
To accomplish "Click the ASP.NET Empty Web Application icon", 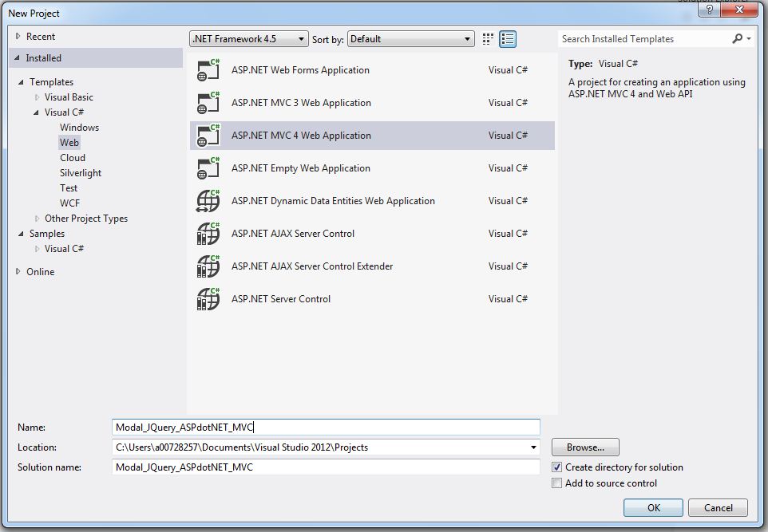I will pyautogui.click(x=208, y=168).
